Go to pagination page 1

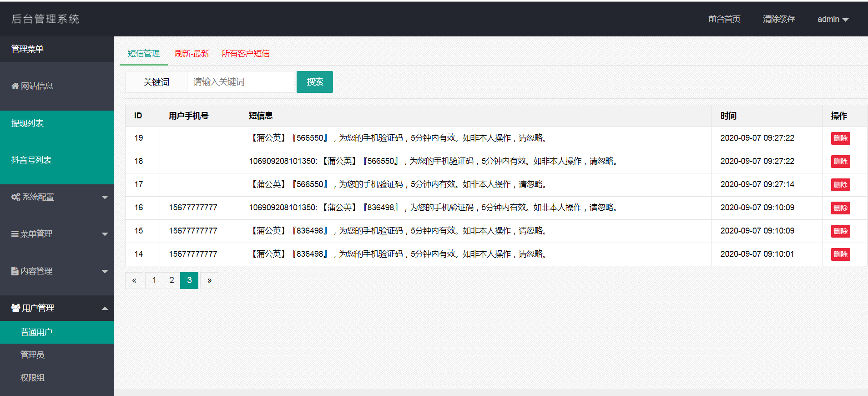[154, 280]
